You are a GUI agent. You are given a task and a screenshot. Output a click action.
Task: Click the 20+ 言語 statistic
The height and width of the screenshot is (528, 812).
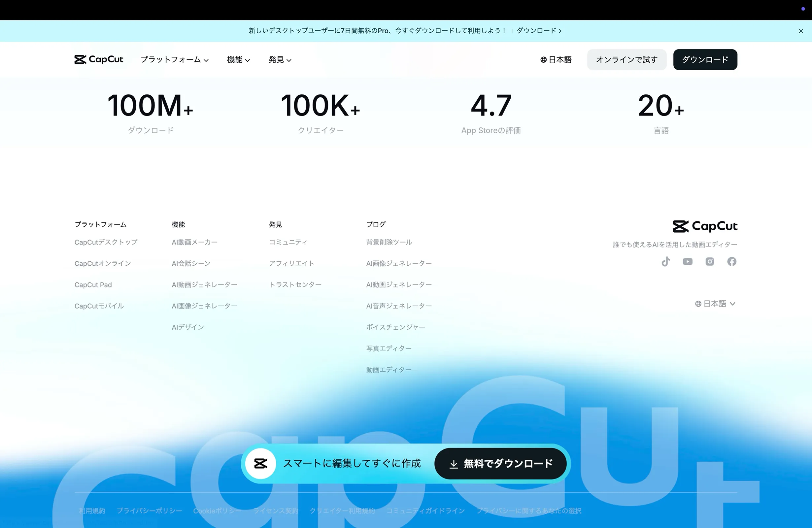pyautogui.click(x=661, y=114)
